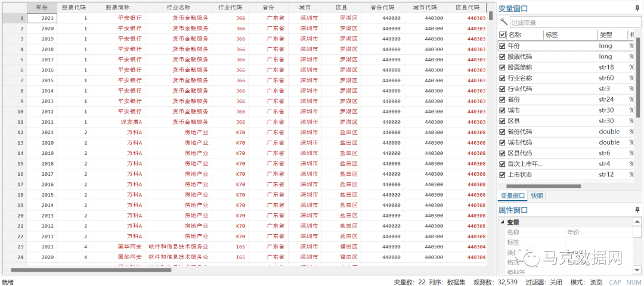Toggle the 省份代码 variable checkbox
The width and height of the screenshot is (644, 286).
502,132
